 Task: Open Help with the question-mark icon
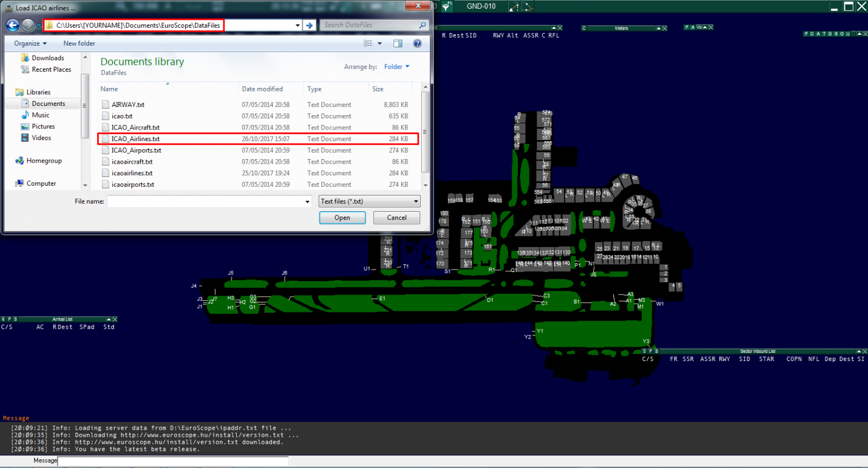pos(417,43)
